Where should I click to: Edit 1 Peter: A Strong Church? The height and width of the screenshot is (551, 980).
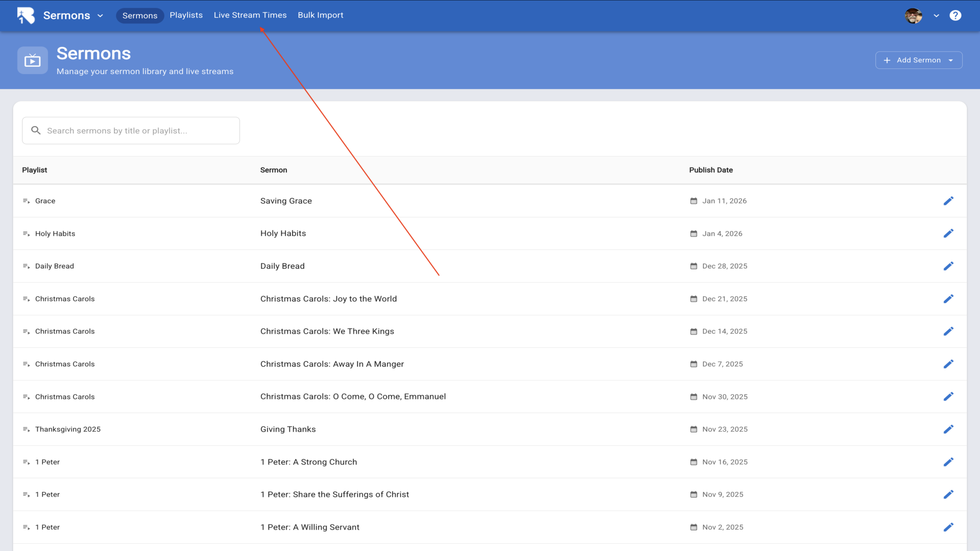point(948,462)
